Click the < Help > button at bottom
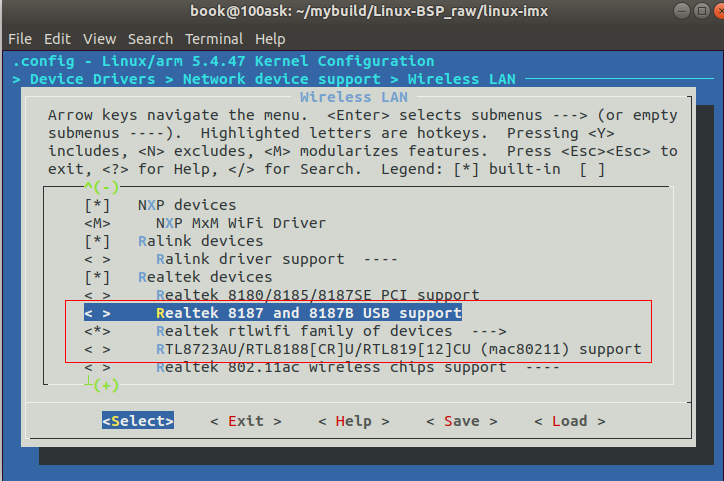Viewport: 724px width, 481px height. coord(354,421)
